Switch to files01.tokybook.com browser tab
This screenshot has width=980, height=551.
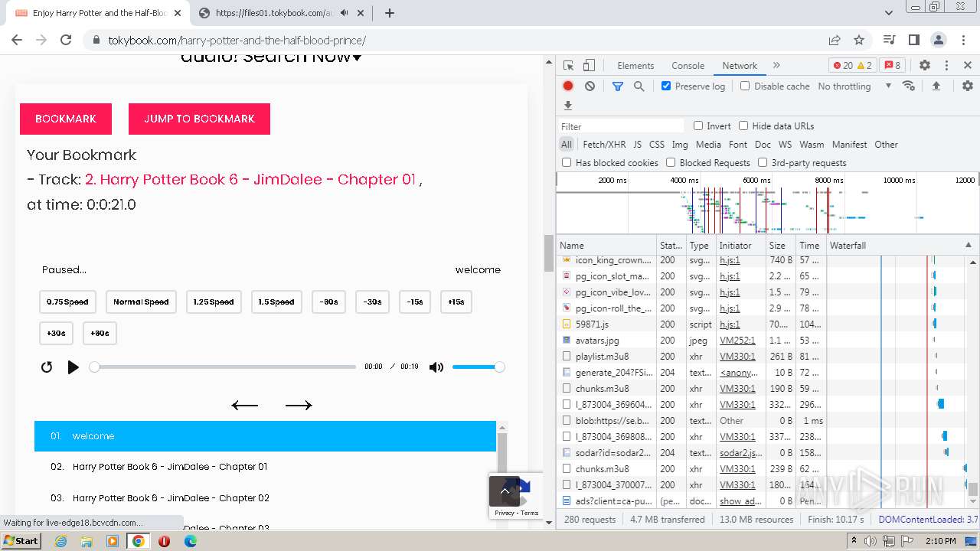click(x=273, y=13)
